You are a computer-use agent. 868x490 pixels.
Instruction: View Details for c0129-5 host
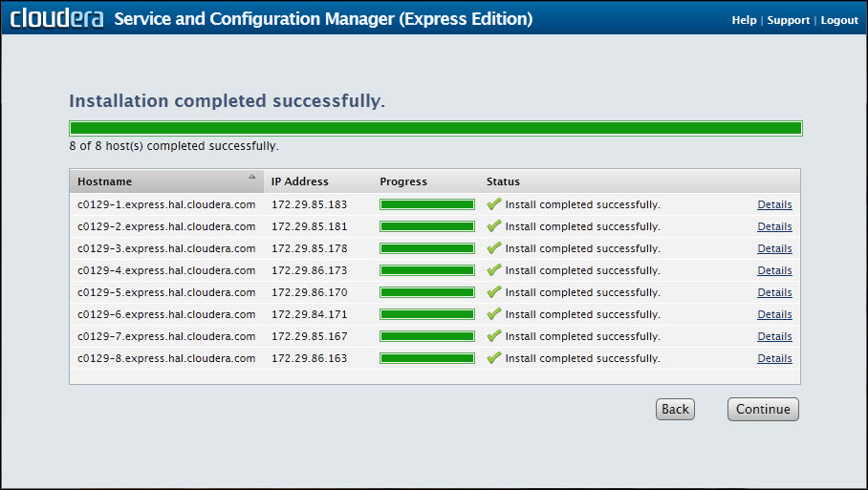click(774, 292)
